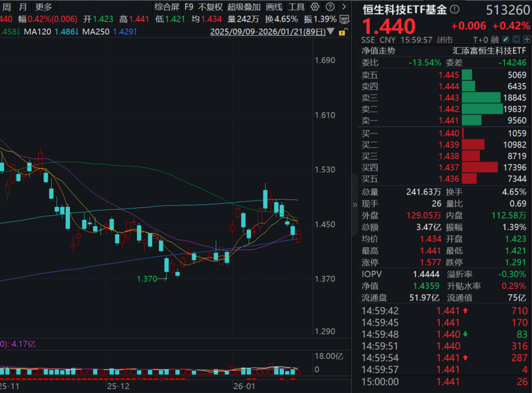Click the 1.370 low price marker on chart

pos(147,278)
